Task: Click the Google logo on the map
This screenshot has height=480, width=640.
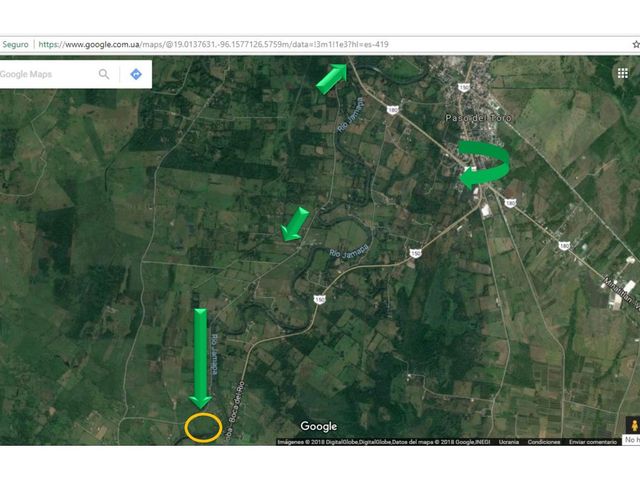Action: coord(319,426)
